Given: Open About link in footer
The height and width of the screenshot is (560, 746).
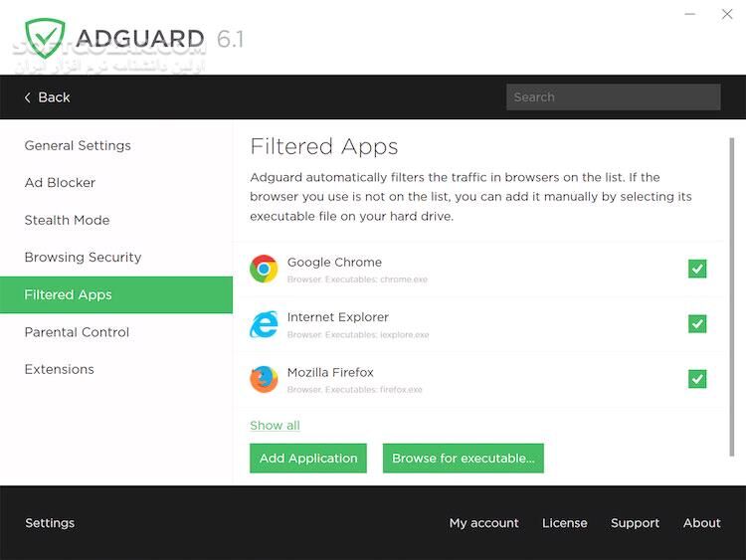Looking at the screenshot, I should [x=702, y=523].
